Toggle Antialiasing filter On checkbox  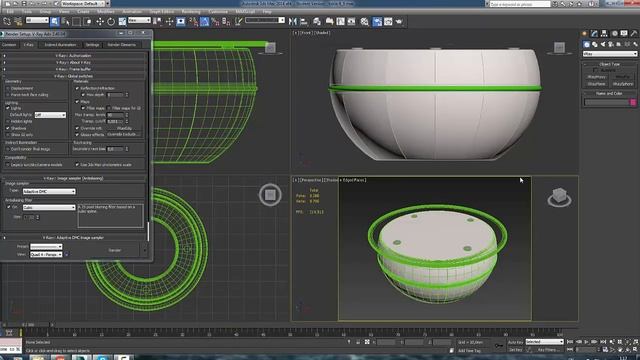[x=9, y=207]
